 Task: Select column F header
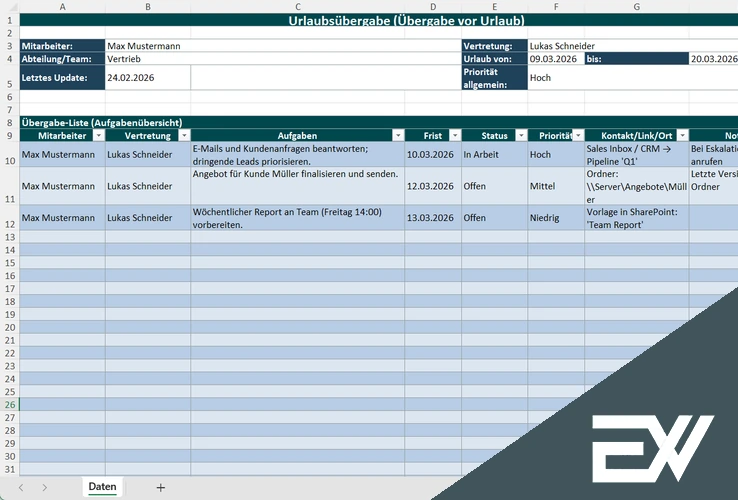coord(556,7)
